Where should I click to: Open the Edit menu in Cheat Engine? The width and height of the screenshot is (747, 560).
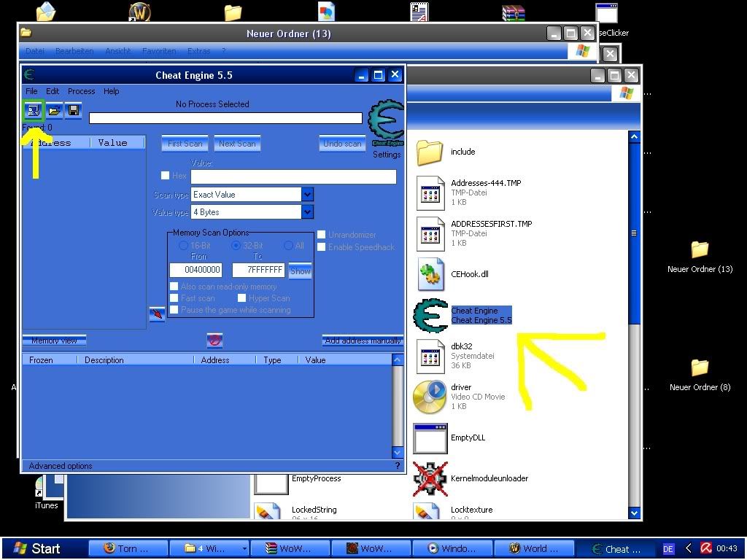point(53,91)
